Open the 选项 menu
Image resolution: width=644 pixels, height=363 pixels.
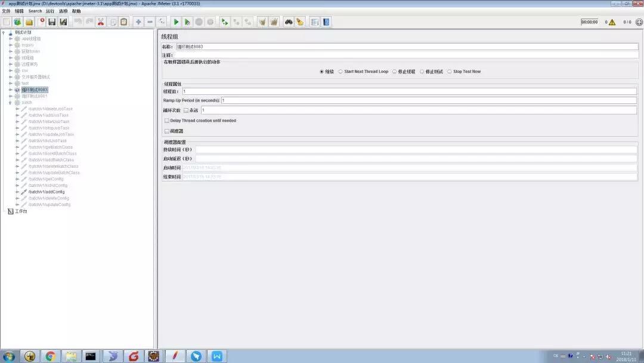click(62, 11)
